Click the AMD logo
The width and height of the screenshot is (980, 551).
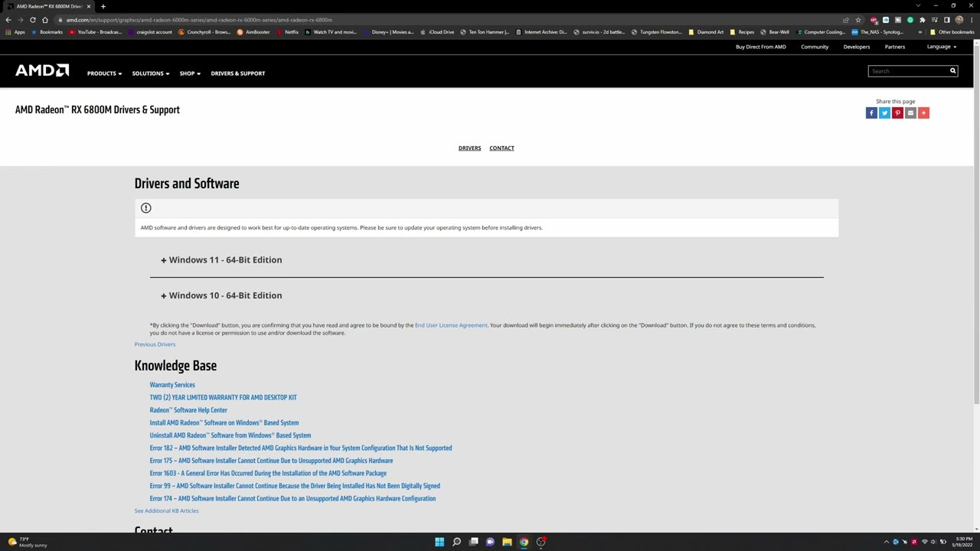pyautogui.click(x=42, y=70)
